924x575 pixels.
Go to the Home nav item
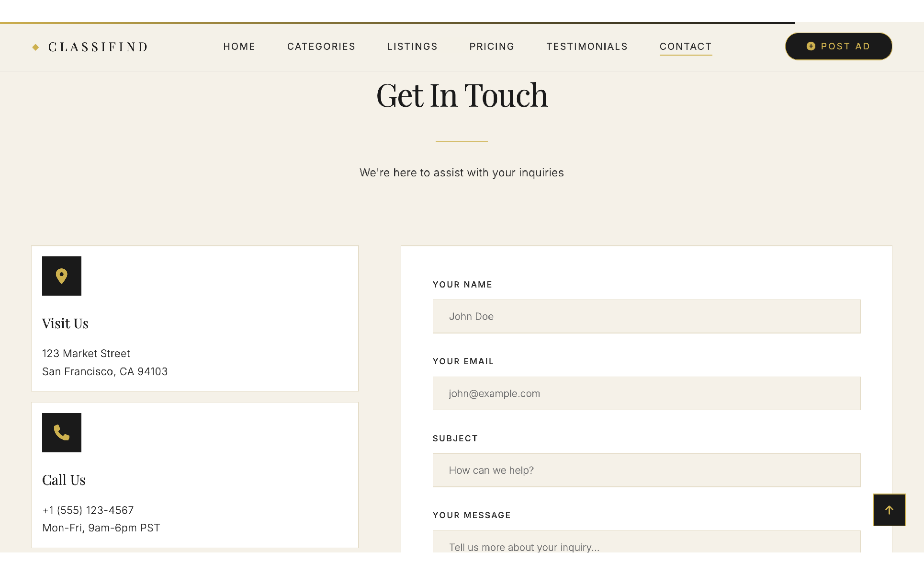click(x=239, y=46)
